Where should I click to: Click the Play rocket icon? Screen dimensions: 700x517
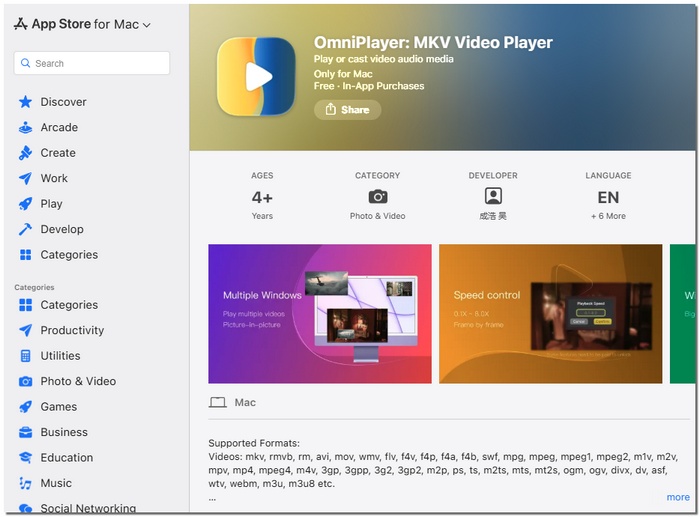point(25,204)
